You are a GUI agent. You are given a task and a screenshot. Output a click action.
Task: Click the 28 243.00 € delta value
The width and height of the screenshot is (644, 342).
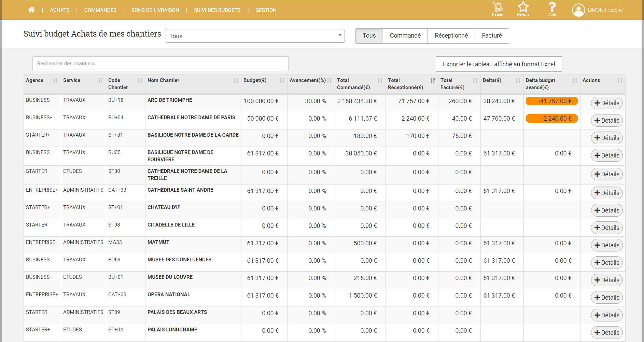pyautogui.click(x=499, y=101)
